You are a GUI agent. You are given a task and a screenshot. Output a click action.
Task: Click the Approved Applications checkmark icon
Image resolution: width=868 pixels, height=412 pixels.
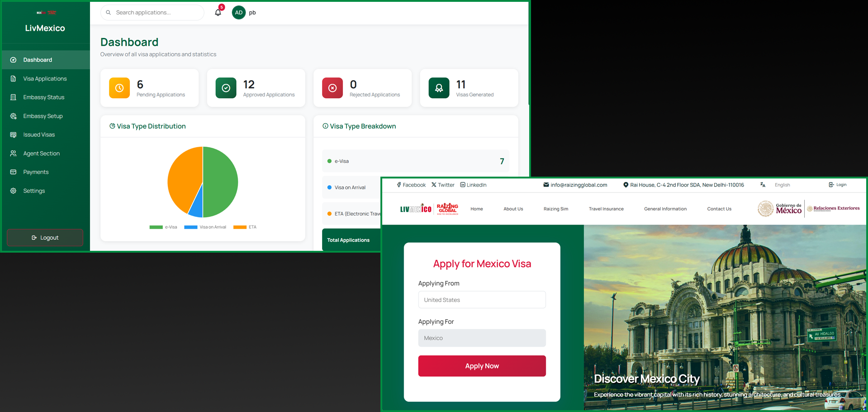(226, 88)
